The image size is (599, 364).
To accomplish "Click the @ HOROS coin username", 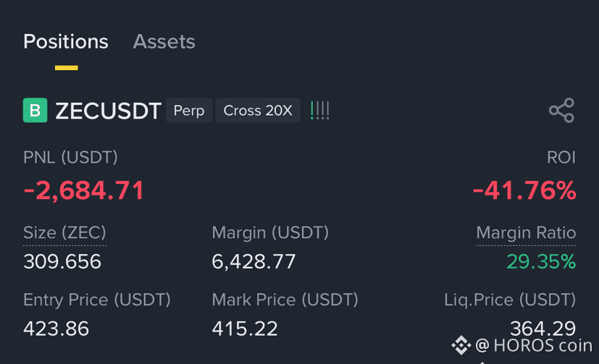I will click(x=534, y=345).
